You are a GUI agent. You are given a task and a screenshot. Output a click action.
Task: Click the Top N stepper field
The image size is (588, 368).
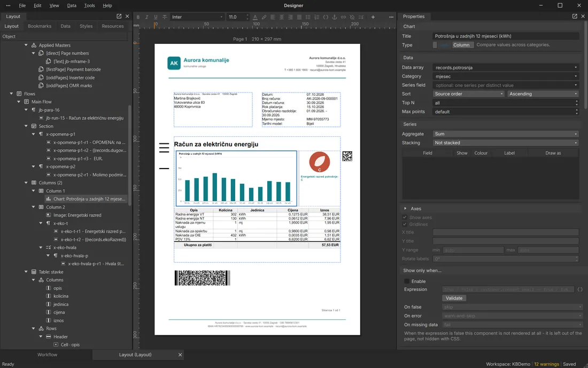click(x=506, y=103)
